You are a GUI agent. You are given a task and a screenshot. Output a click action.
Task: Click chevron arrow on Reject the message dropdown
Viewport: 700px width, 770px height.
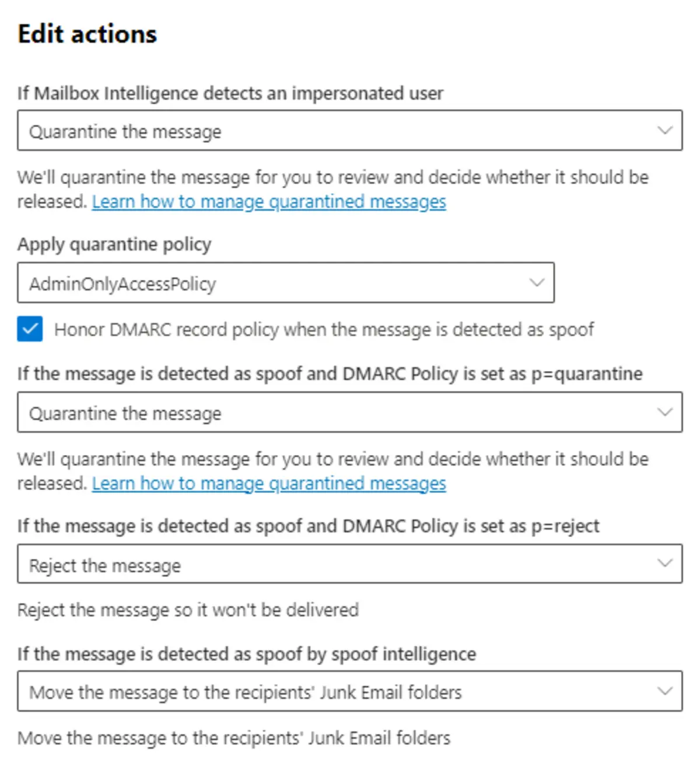665,563
